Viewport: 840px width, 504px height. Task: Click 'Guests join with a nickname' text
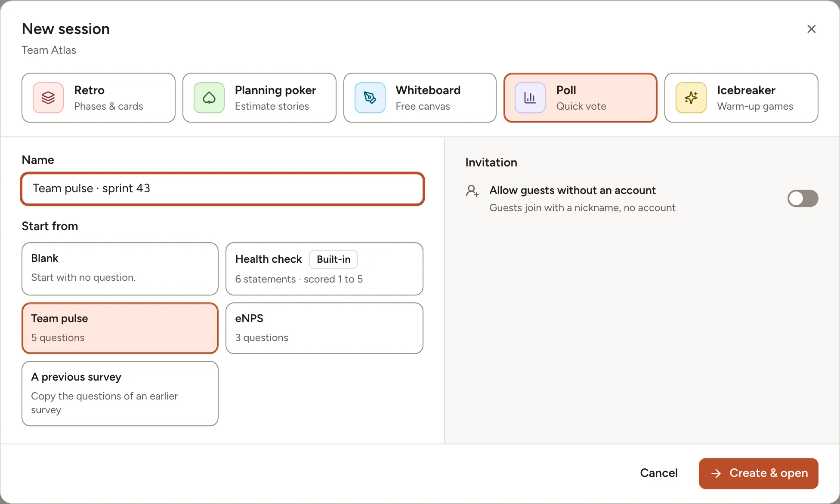(x=582, y=208)
